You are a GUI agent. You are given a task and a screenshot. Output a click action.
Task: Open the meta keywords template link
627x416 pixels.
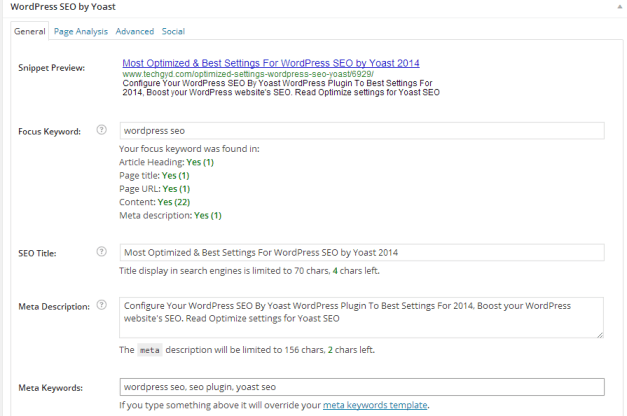(375, 405)
